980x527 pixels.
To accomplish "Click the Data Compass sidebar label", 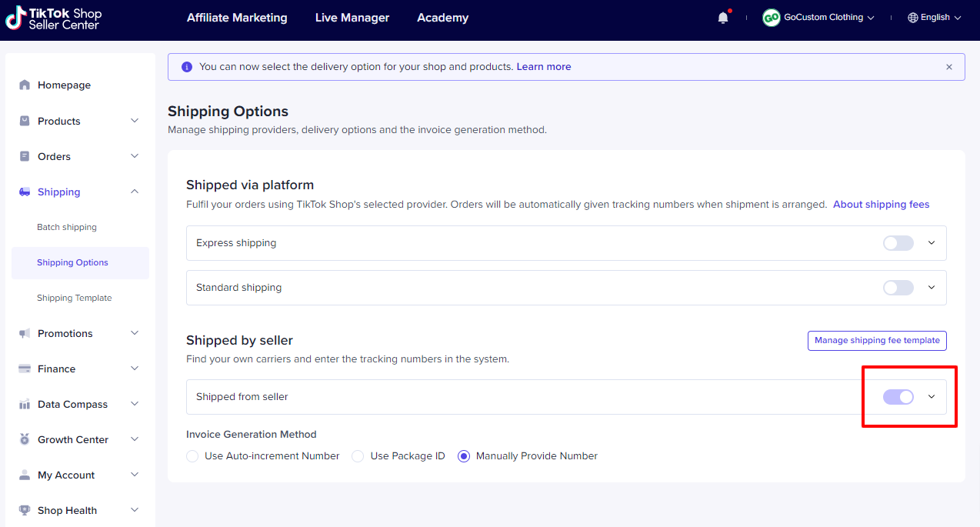I will (x=73, y=404).
